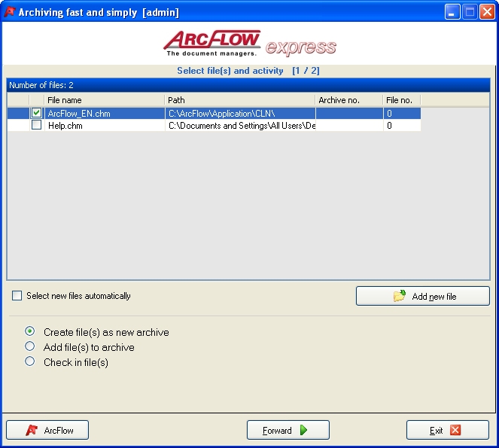Click the ArcFlow title bar application icon
Screen dimensions: 499x448
coord(10,11)
